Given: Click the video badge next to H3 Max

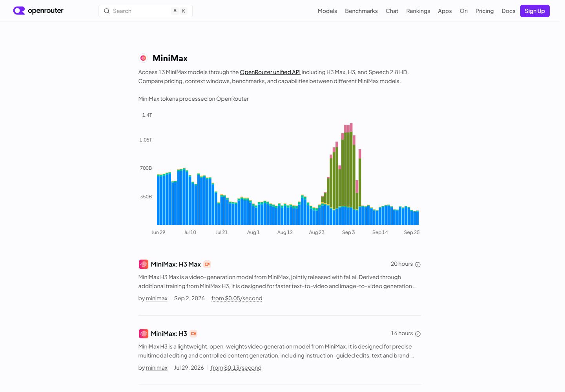Looking at the screenshot, I should pyautogui.click(x=207, y=264).
